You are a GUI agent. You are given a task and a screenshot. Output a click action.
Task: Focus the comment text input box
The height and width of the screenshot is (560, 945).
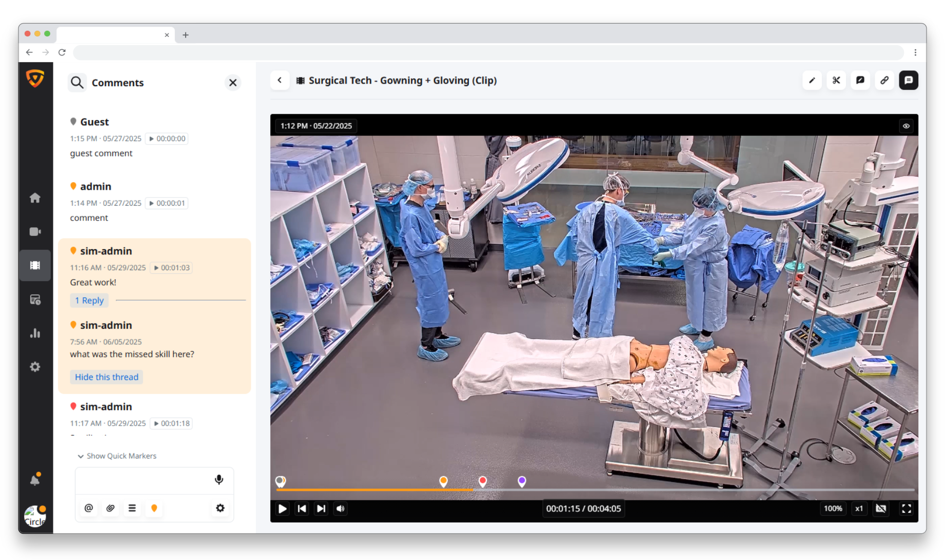click(144, 480)
